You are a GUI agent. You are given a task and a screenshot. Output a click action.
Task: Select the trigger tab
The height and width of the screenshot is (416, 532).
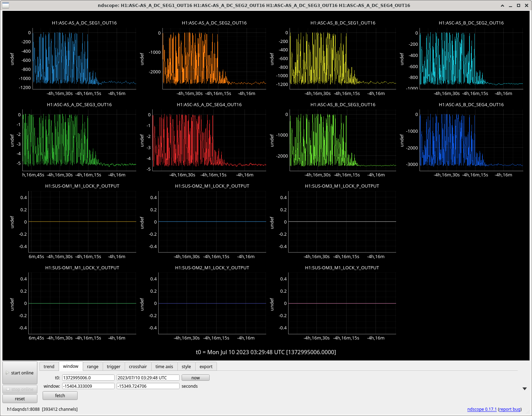click(114, 366)
